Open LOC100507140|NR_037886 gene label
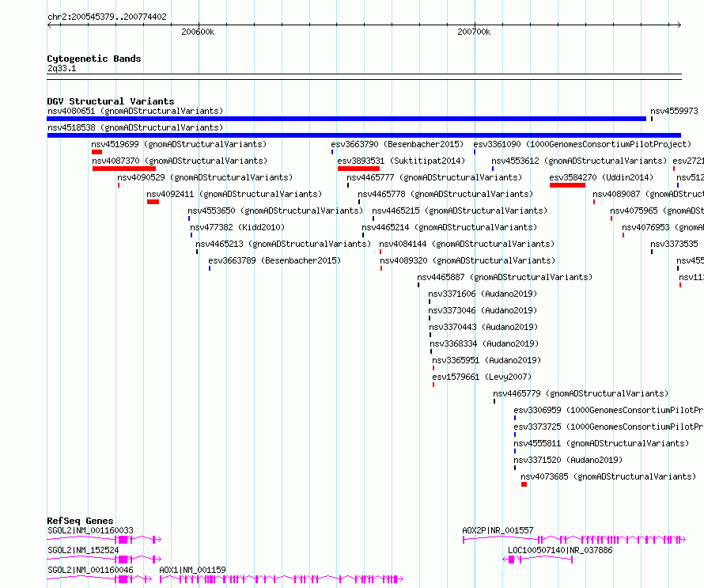The image size is (704, 588). point(560,550)
